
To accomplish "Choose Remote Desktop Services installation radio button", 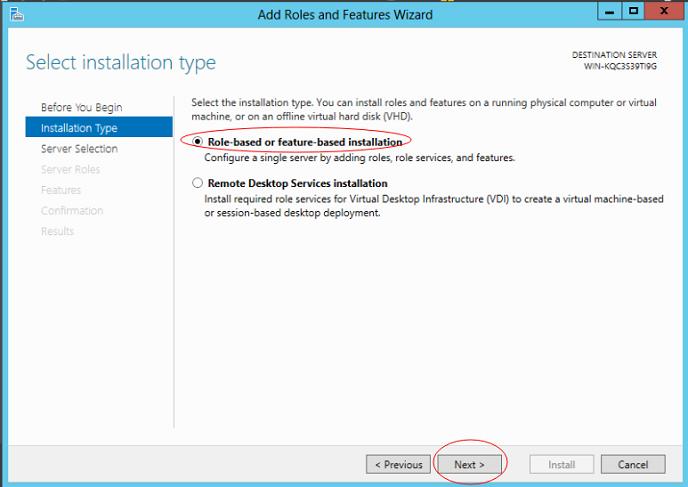I will pyautogui.click(x=198, y=183).
